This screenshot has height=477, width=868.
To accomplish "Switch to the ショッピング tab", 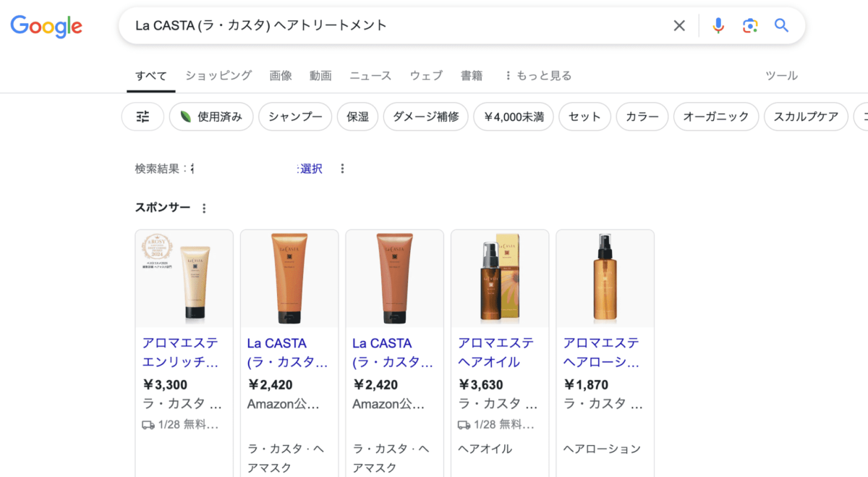I will pos(218,75).
